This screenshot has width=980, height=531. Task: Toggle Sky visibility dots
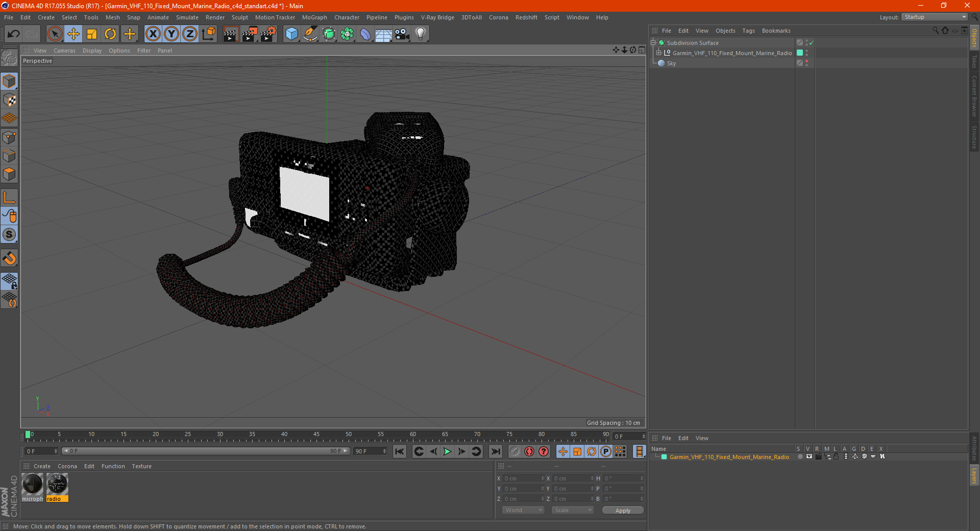pos(806,63)
